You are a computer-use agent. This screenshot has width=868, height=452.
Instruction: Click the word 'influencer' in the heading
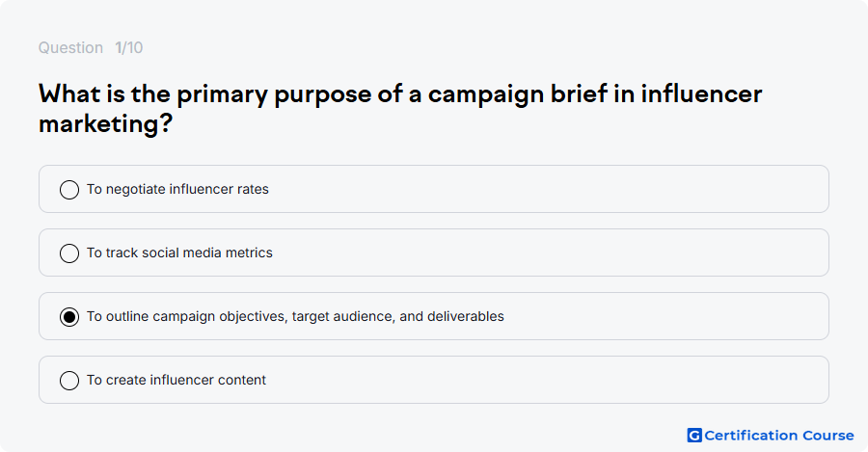point(702,94)
